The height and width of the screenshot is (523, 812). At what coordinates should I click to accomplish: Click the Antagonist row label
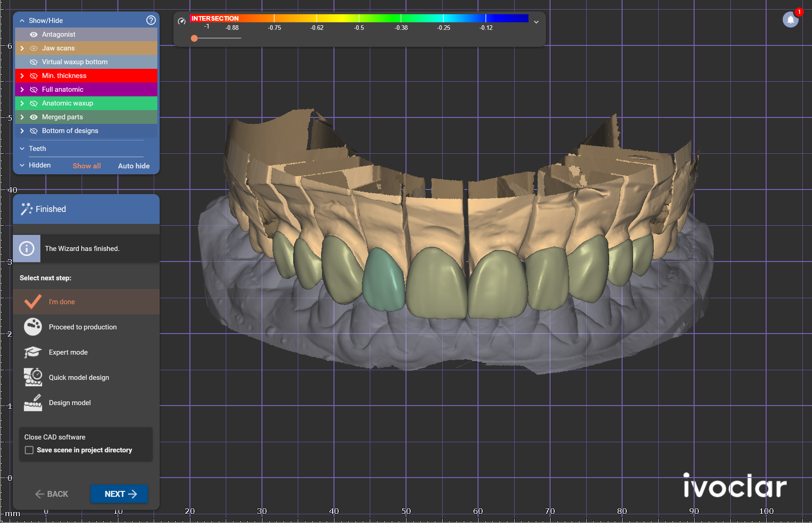[59, 34]
